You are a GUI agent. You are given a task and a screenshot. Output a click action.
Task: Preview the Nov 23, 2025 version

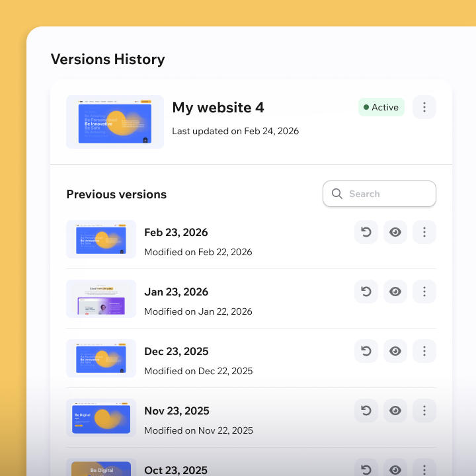click(395, 411)
